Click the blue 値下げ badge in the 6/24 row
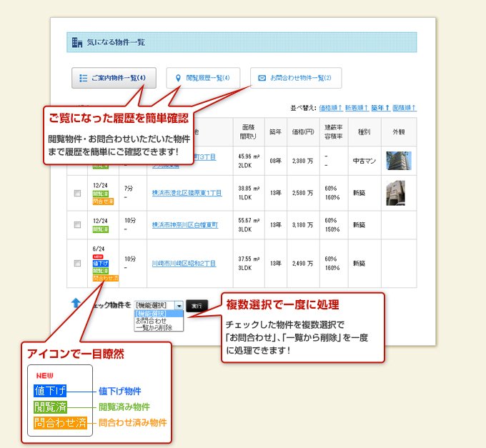 point(101,264)
